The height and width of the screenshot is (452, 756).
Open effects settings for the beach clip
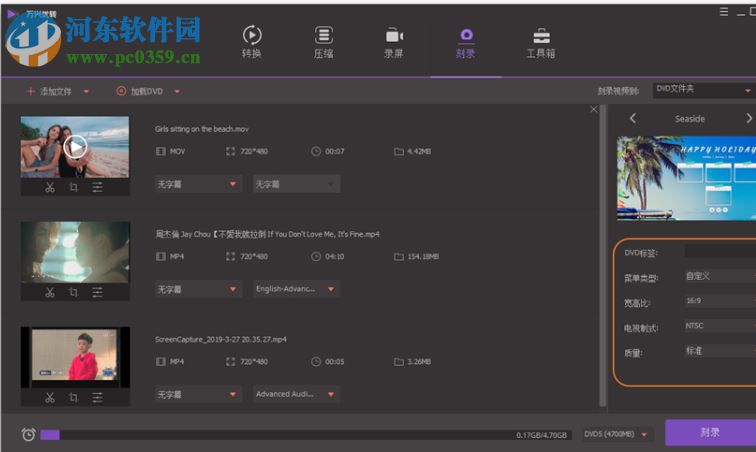pyautogui.click(x=97, y=187)
